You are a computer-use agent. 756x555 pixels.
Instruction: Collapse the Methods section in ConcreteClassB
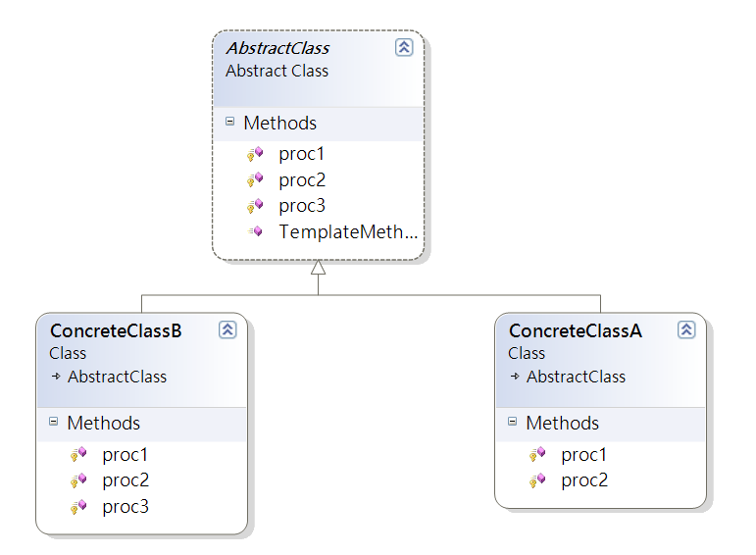click(54, 423)
